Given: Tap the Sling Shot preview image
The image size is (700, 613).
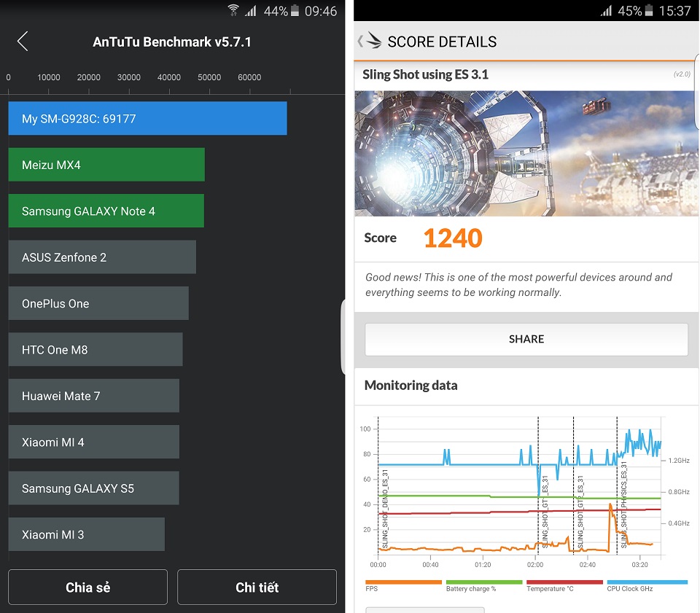Looking at the screenshot, I should pyautogui.click(x=526, y=153).
